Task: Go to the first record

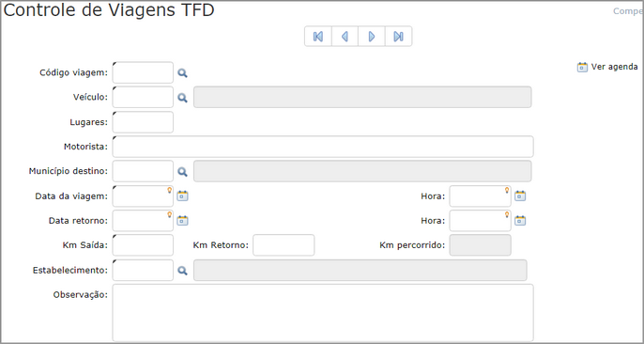Action: 318,37
